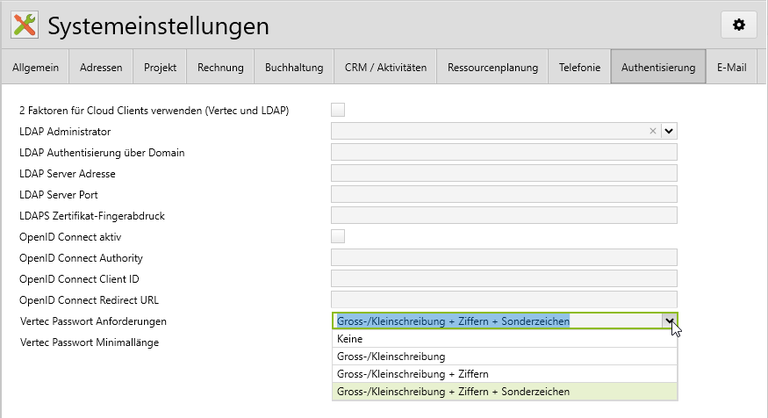768x418 pixels.
Task: Click the LDAP Administrator label
Action: tap(65, 131)
